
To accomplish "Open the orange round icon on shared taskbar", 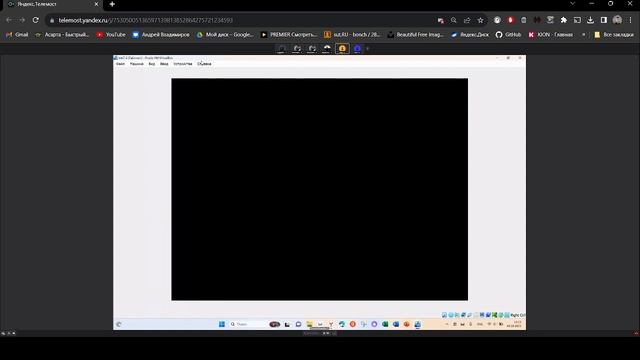I will tap(353, 324).
